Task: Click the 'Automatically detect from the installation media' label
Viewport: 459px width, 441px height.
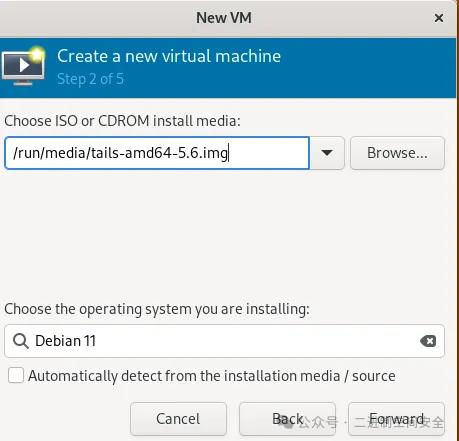Action: click(x=212, y=376)
